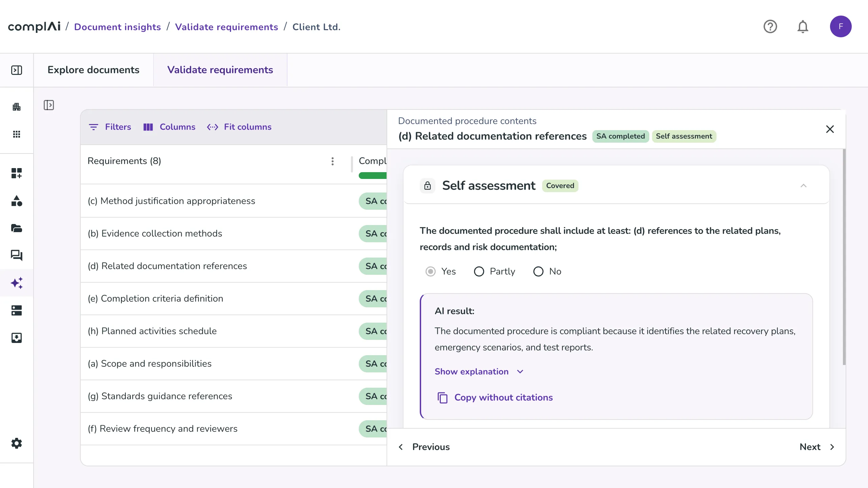The height and width of the screenshot is (488, 868).
Task: Open the chat bubbles icon in sidebar
Action: (17, 255)
